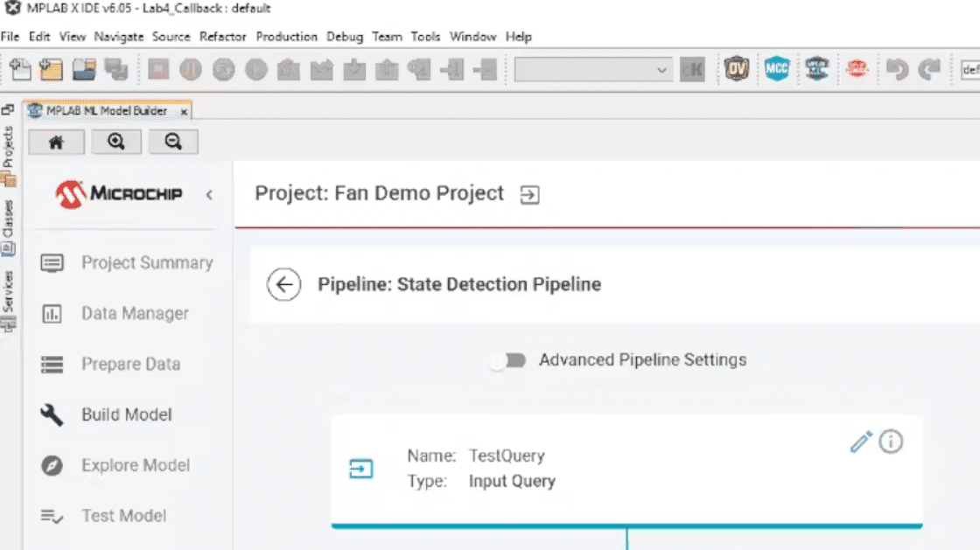Open Project Summary in sidebar
Viewport: 980px width, 550px height.
click(x=127, y=263)
